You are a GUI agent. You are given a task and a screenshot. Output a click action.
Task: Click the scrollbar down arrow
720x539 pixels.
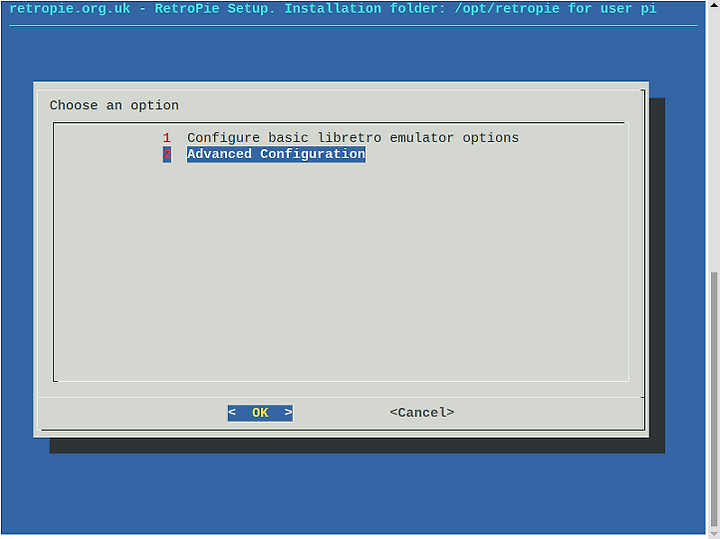[714, 533]
